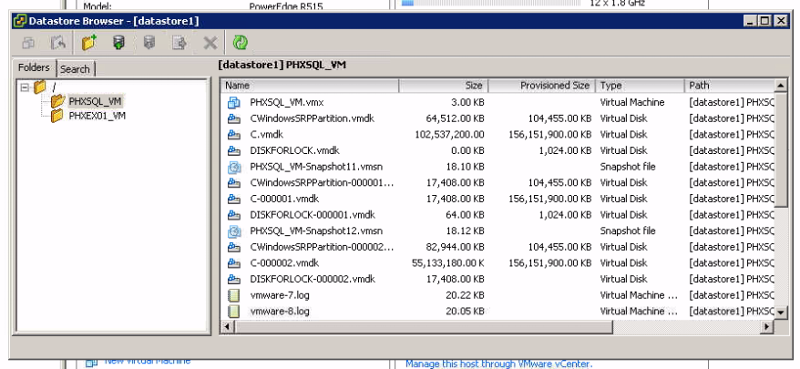Click the horizontal scrollbar thumb of file list
The width and height of the screenshot is (800, 369).
click(x=423, y=326)
